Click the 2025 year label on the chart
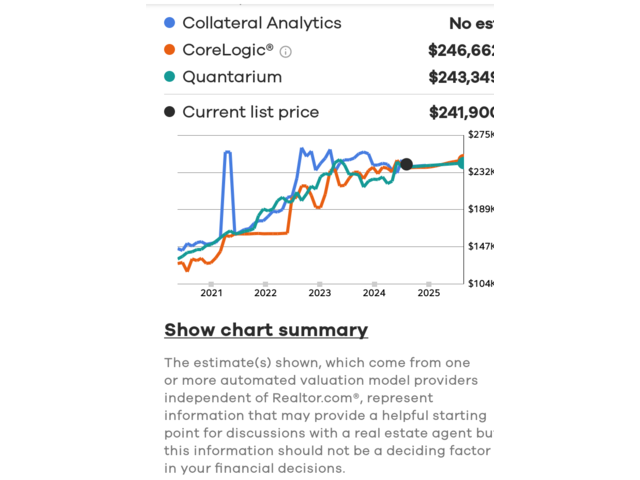Image resolution: width=640 pixels, height=480 pixels. pos(428,293)
